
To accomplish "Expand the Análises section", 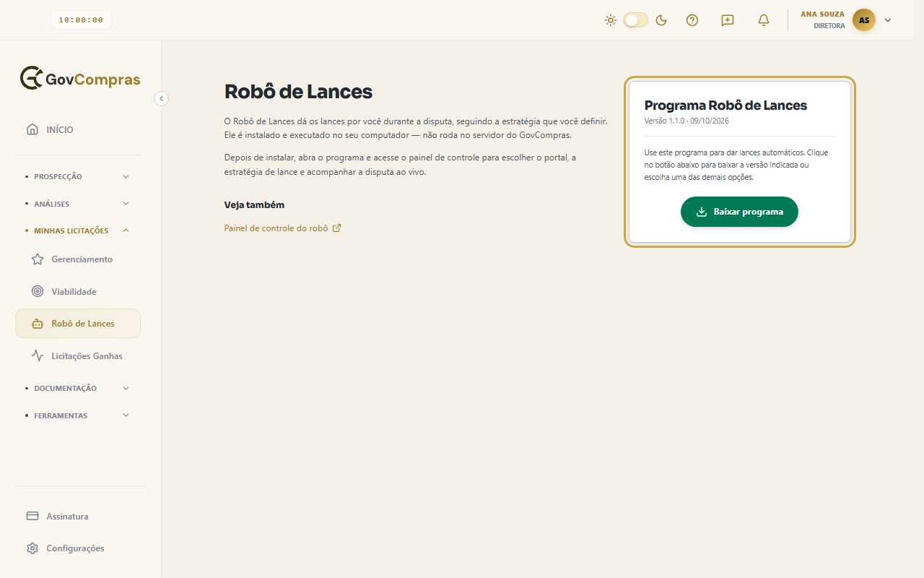I will [78, 204].
